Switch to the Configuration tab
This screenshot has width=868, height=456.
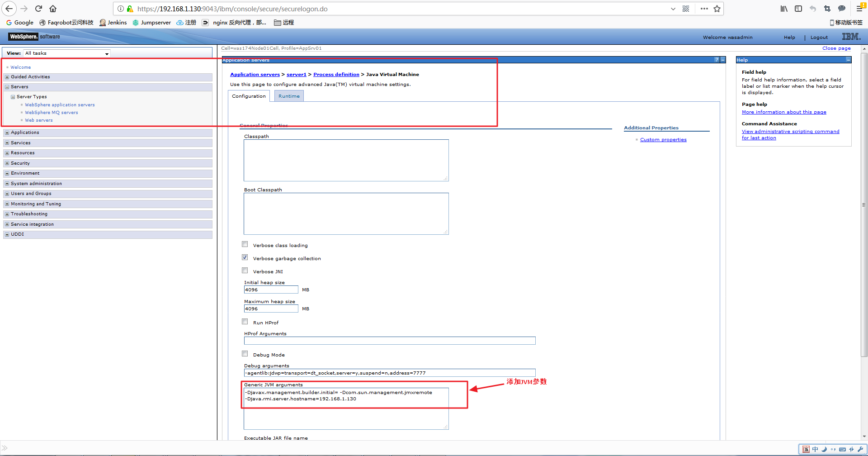coord(249,96)
